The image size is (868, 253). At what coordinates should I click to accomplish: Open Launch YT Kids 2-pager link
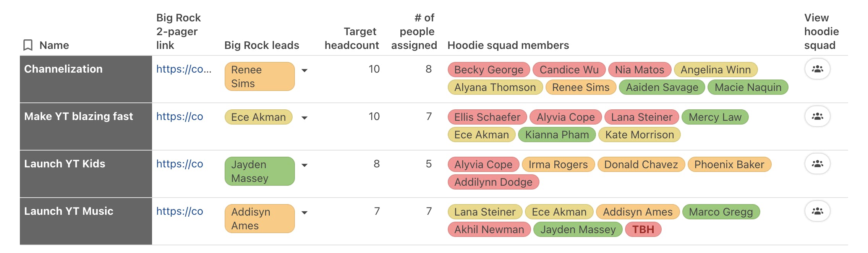coord(180,164)
